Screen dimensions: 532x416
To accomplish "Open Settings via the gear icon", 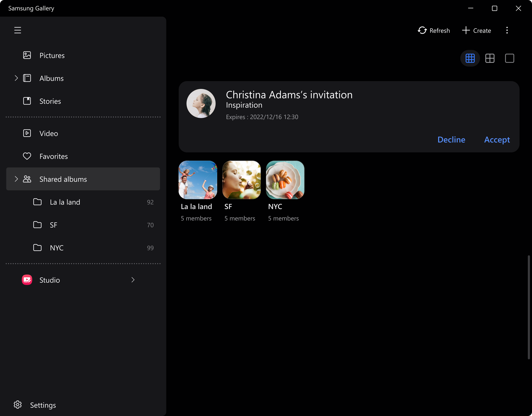I will (17, 405).
